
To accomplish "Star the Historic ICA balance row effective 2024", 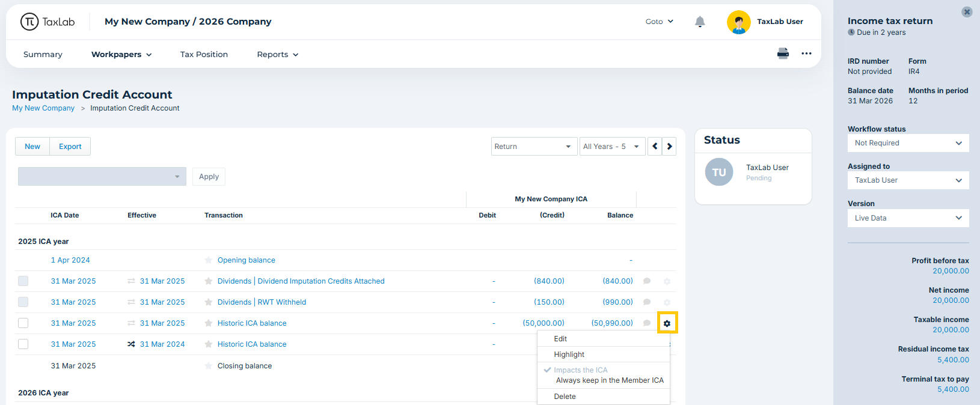I will click(x=209, y=344).
